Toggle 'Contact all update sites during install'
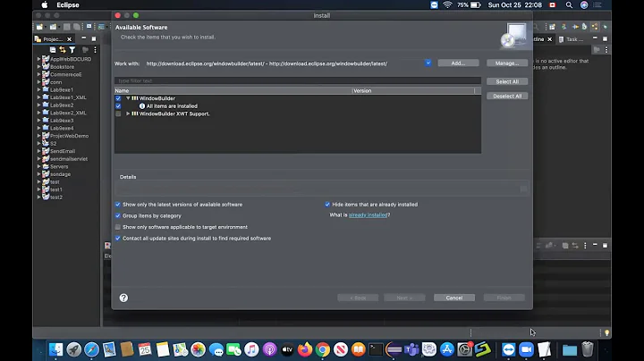Image resolution: width=644 pixels, height=361 pixels. (118, 239)
